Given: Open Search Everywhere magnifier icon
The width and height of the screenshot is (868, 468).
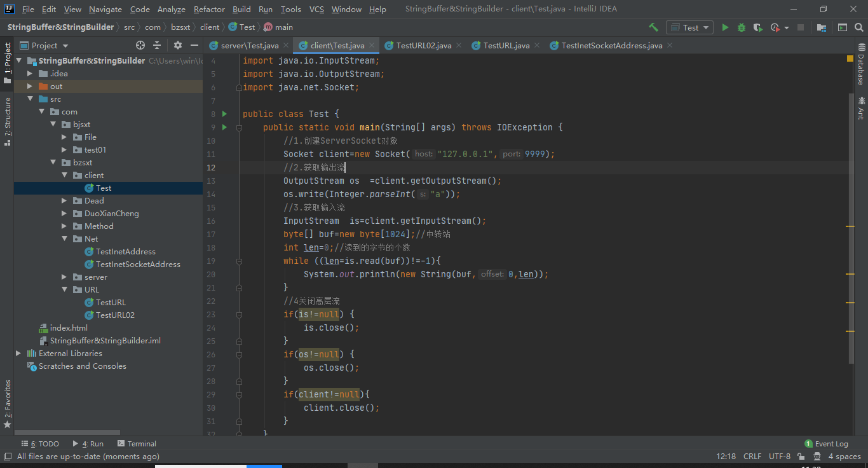Looking at the screenshot, I should [x=858, y=27].
